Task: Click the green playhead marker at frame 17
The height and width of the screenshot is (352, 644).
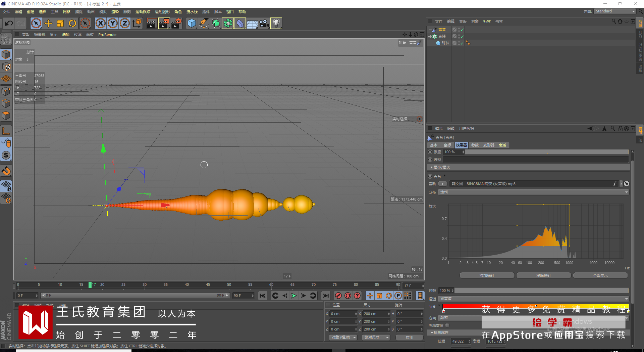Action: point(90,285)
